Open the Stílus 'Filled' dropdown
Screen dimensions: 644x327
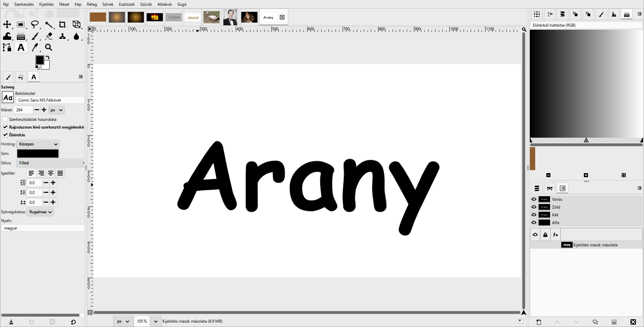tap(51, 163)
